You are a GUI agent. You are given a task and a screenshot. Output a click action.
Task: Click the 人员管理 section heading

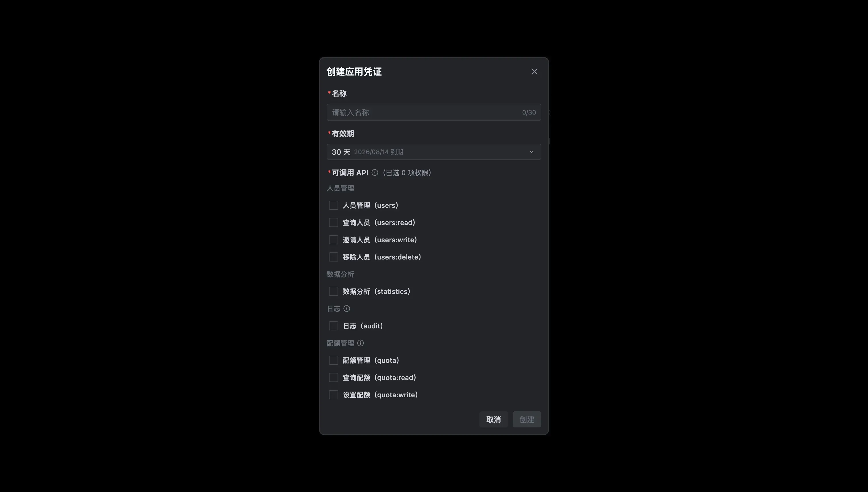[x=340, y=188]
